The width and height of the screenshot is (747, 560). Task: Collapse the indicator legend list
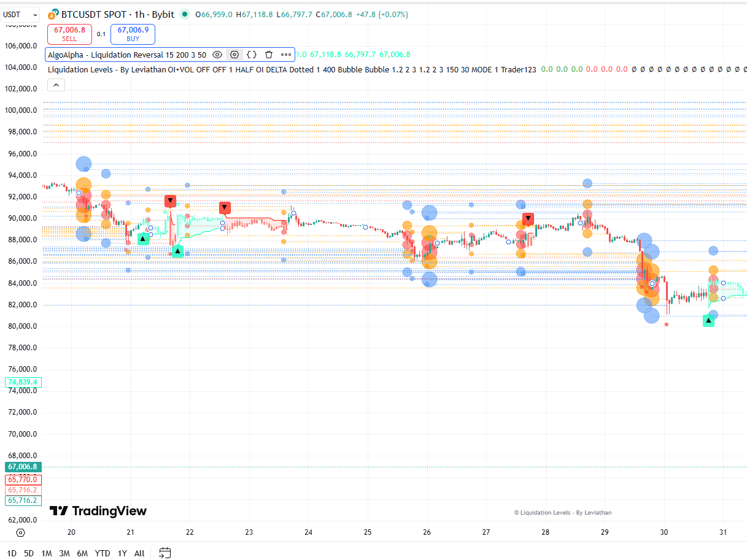coord(56,85)
